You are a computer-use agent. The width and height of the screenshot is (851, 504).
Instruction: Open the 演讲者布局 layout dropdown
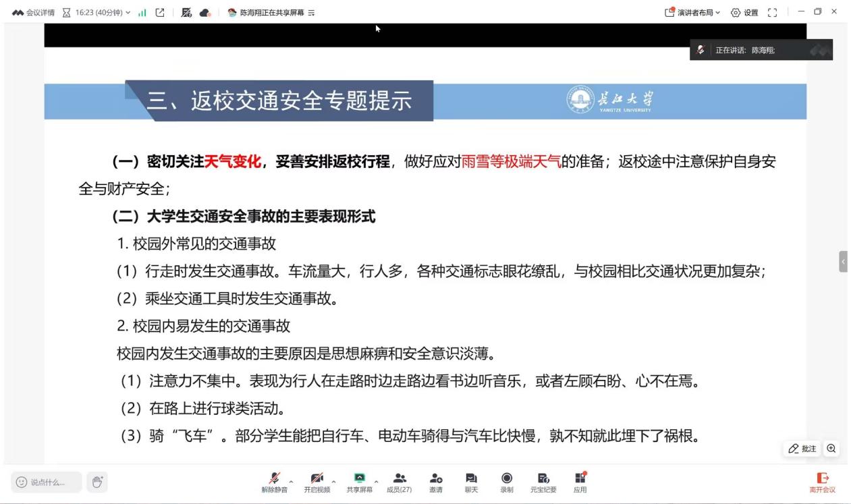coord(693,12)
